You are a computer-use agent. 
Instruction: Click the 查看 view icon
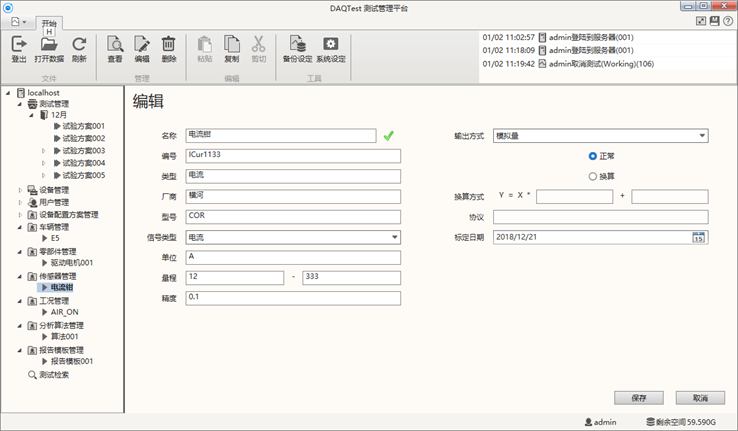[x=115, y=45]
